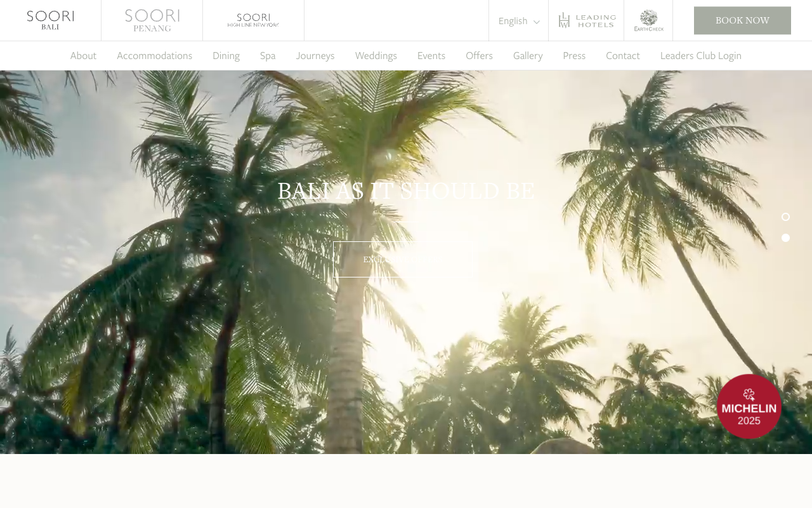This screenshot has width=812, height=508.
Task: Click the Leading Hotels logo
Action: 587,20
